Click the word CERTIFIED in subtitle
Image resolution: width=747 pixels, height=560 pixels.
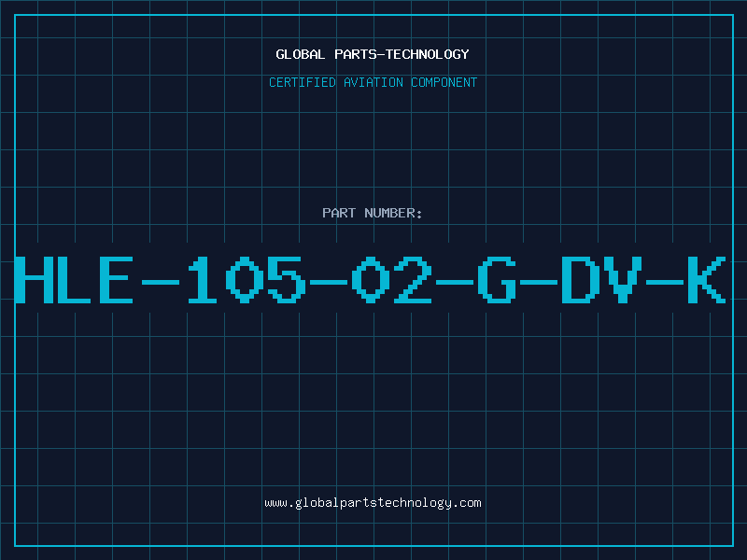[x=303, y=82]
